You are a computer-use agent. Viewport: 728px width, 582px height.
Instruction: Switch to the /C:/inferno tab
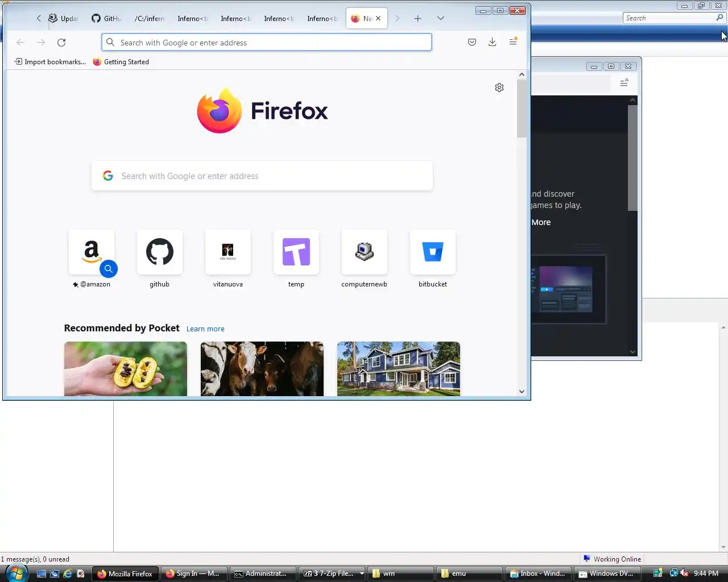150,18
